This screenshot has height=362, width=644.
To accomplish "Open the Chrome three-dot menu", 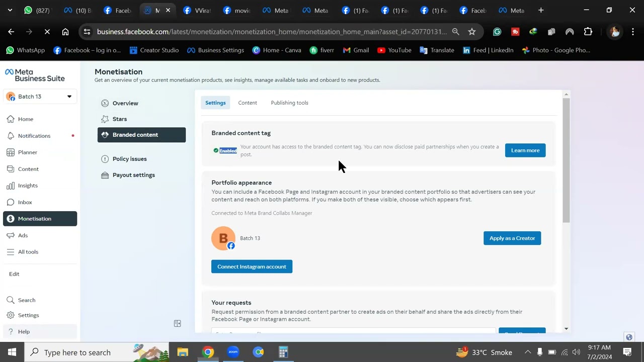I will pos(633,32).
